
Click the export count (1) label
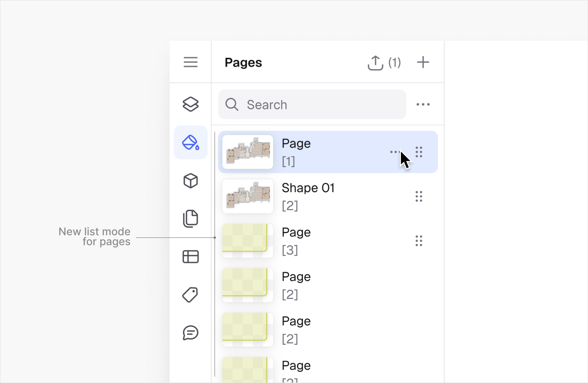(x=395, y=63)
